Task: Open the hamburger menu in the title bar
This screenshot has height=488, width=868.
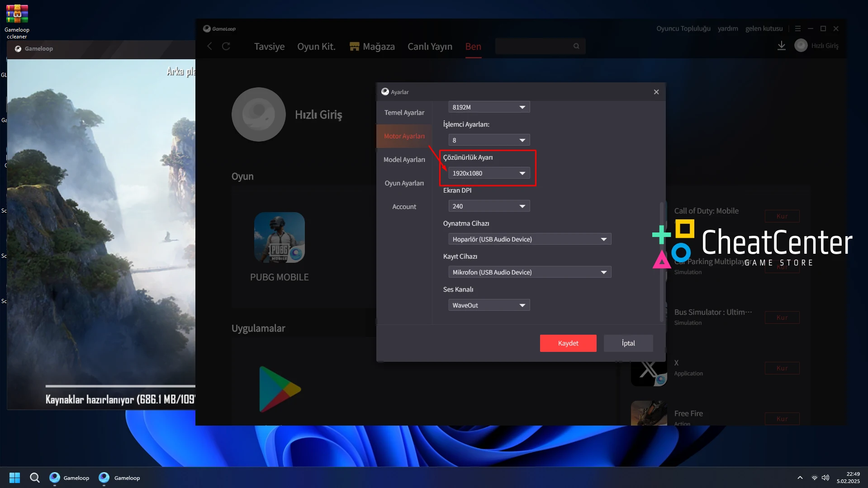Action: pyautogui.click(x=797, y=28)
